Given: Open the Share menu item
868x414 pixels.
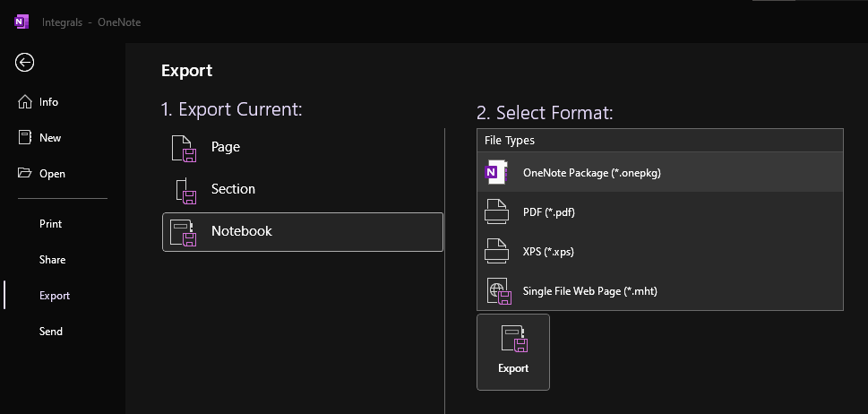Looking at the screenshot, I should 53,260.
